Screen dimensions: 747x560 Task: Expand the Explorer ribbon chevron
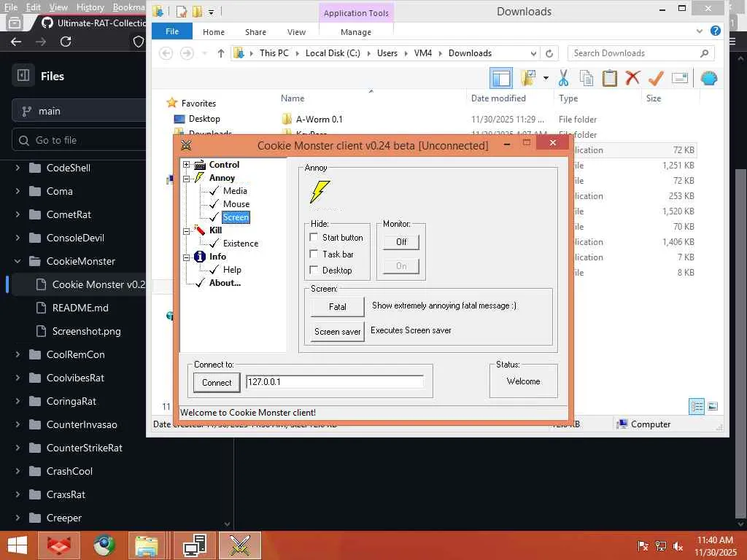coord(700,31)
